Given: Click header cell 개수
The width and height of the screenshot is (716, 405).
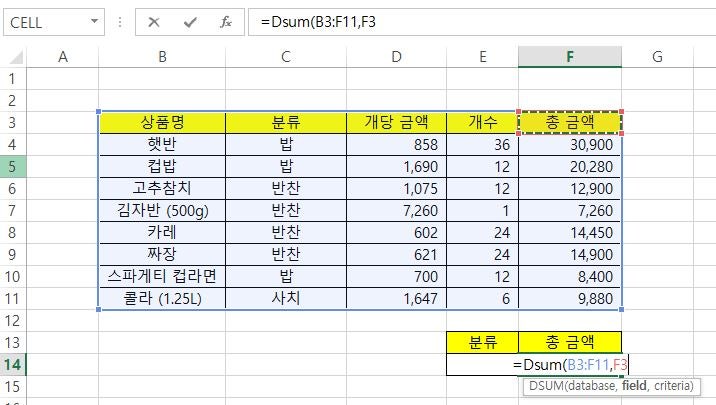Looking at the screenshot, I should pos(483,122).
